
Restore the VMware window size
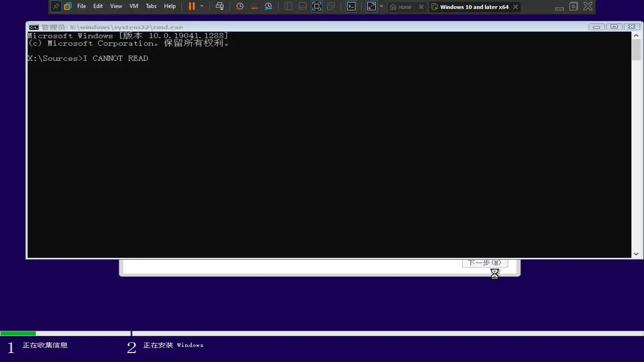574,7
